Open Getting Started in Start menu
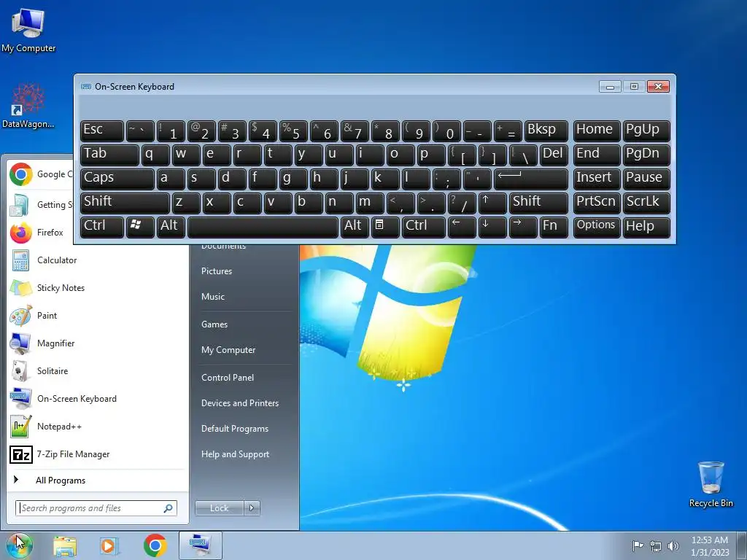 41,205
